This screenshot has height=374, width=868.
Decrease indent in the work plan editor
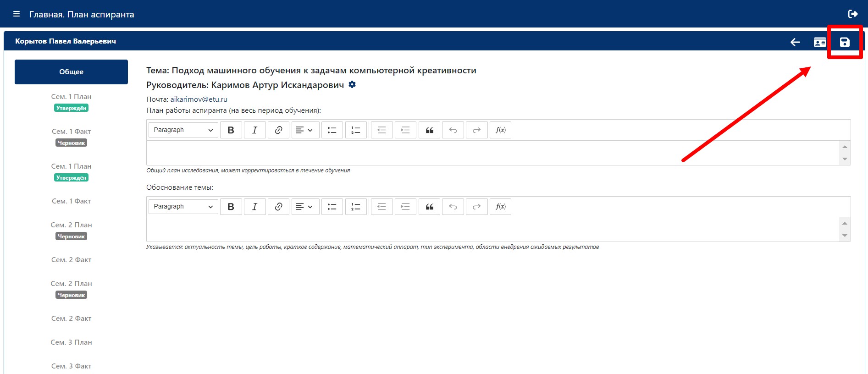click(381, 130)
